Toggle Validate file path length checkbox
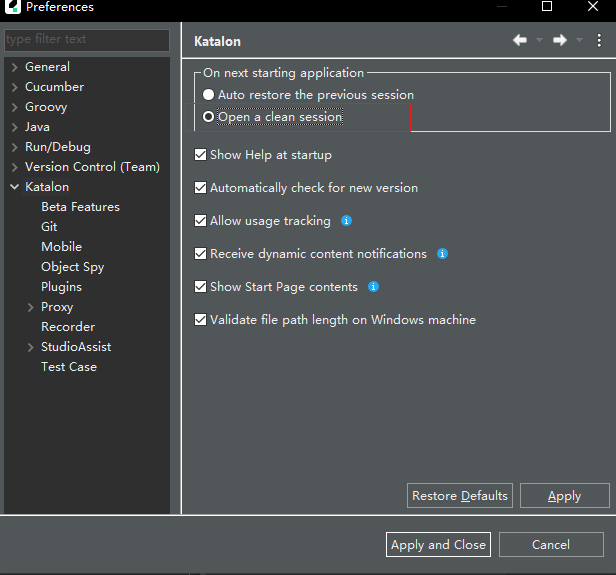Viewport: 616px width, 575px height. coord(200,320)
